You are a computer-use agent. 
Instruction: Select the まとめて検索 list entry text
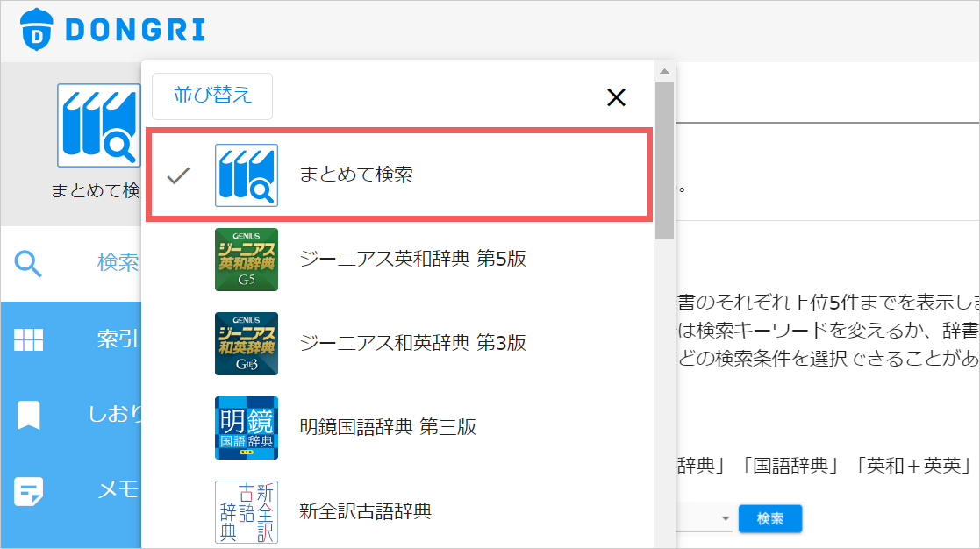pos(356,175)
